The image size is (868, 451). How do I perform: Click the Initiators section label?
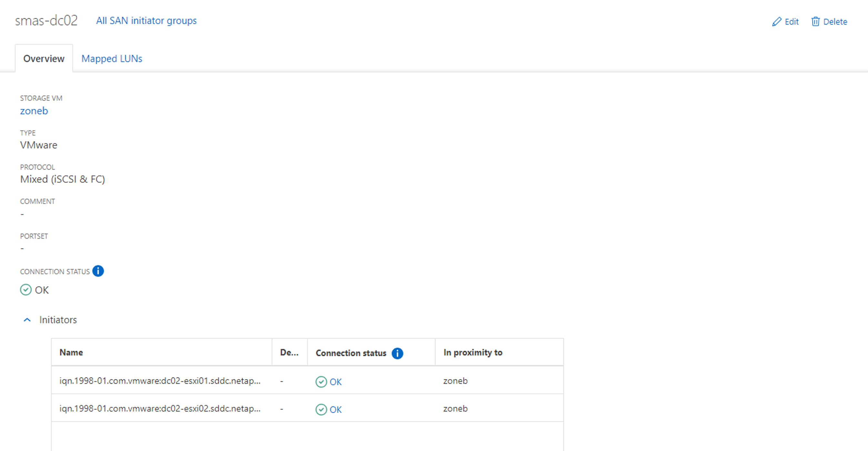[x=58, y=320]
